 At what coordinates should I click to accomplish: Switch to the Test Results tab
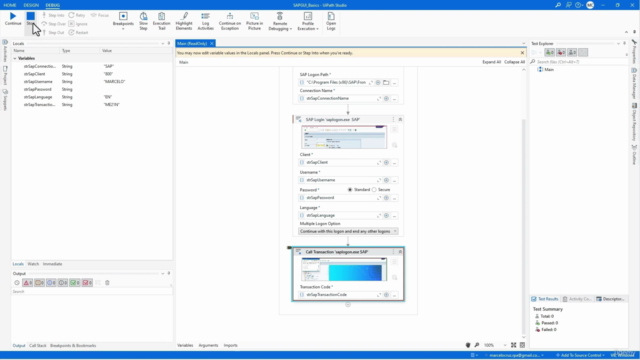coord(545,299)
